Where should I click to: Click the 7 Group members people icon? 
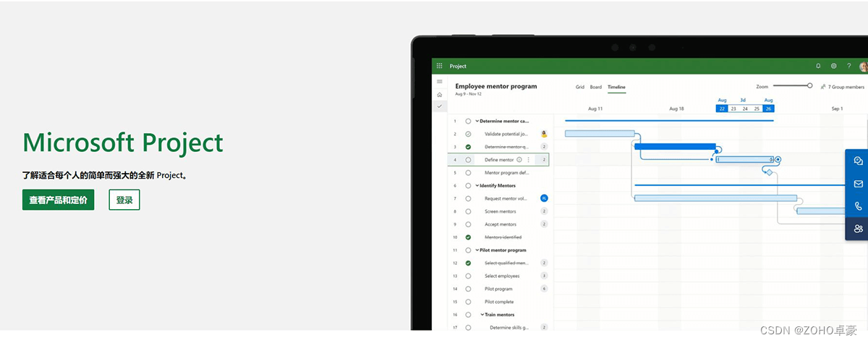823,86
